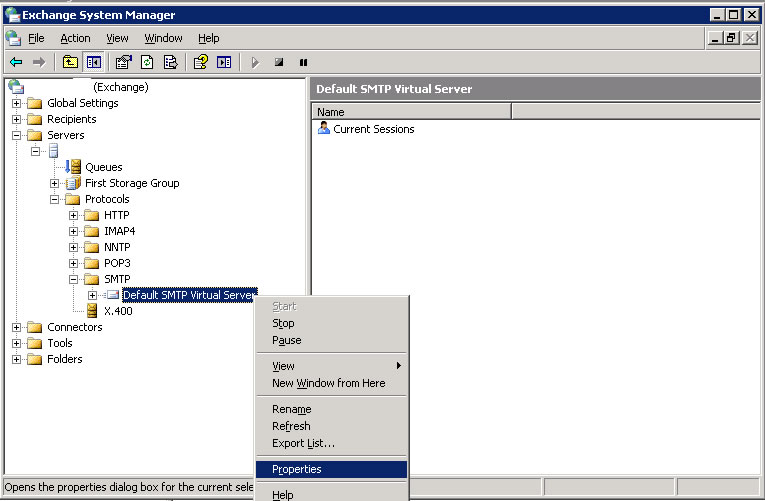Viewport: 765px width, 501px height.
Task: Click the First Storage Group icon
Action: point(73,183)
